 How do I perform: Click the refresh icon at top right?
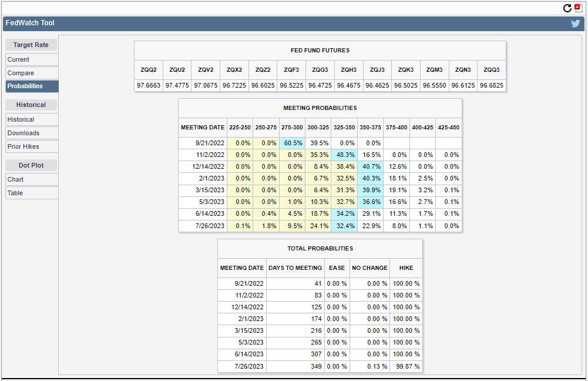[x=567, y=8]
